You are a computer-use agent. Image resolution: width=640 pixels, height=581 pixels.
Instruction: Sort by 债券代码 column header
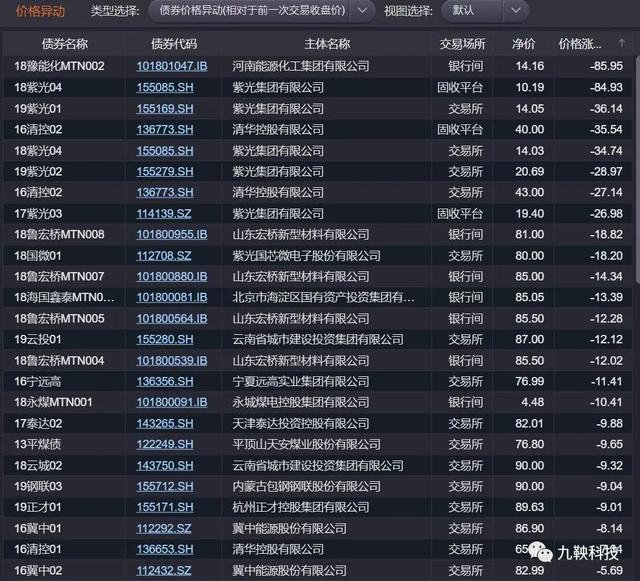pos(174,44)
